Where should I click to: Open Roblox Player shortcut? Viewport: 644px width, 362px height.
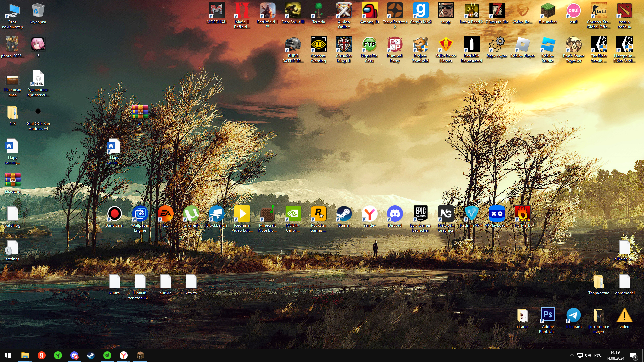pyautogui.click(x=522, y=48)
